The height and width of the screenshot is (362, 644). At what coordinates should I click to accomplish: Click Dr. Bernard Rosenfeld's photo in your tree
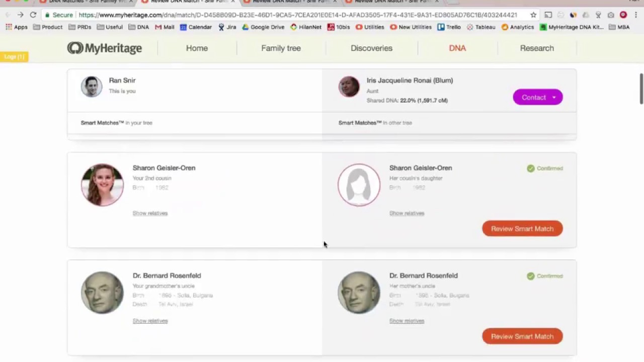point(102,292)
